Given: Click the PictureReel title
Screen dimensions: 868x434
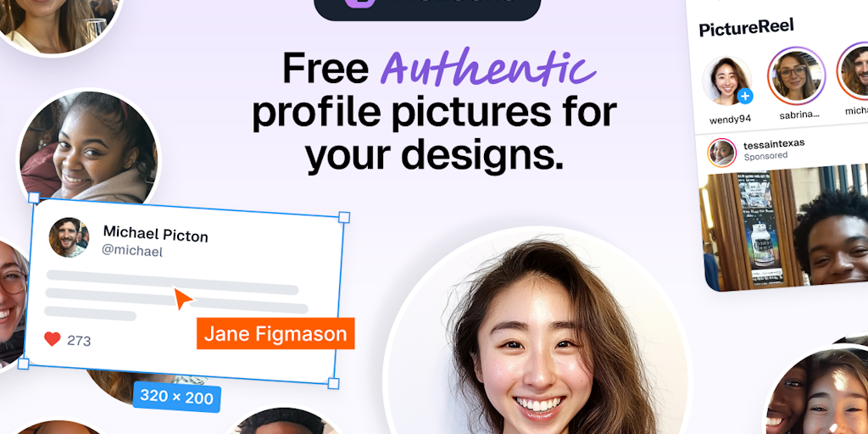Looking at the screenshot, I should click(x=746, y=28).
